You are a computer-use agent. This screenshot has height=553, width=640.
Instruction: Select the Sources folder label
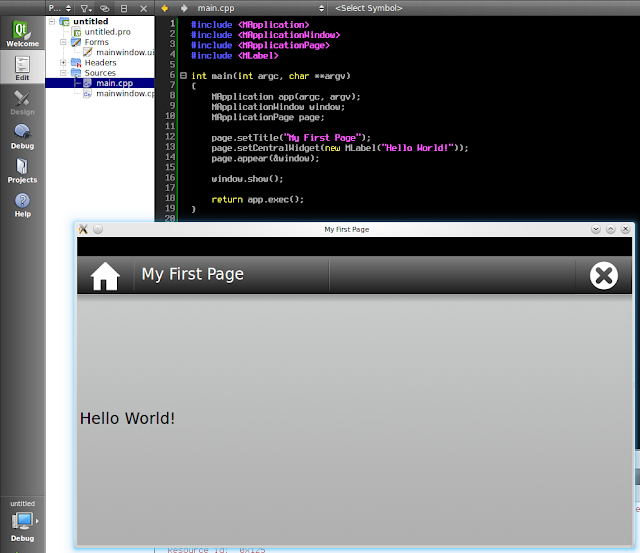click(x=100, y=73)
